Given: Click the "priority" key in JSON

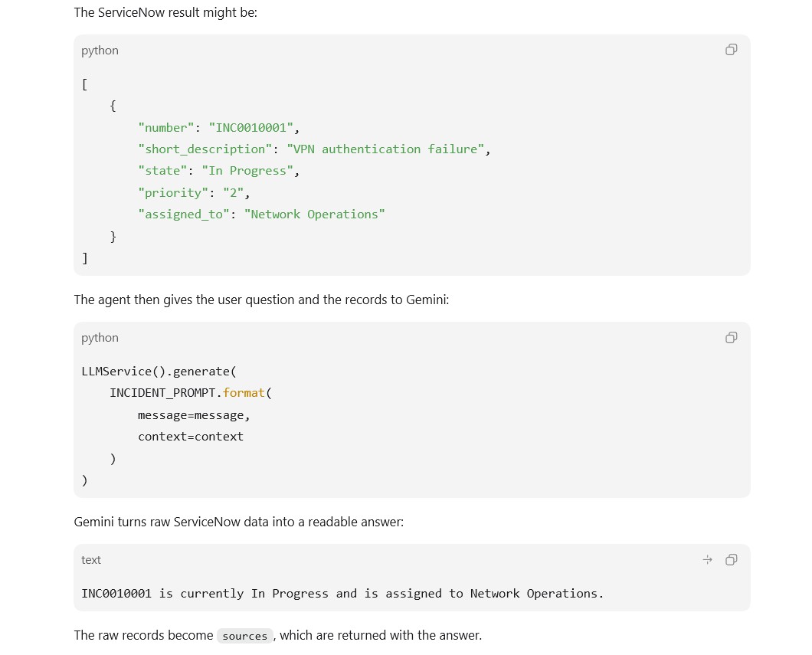Looking at the screenshot, I should [x=173, y=192].
